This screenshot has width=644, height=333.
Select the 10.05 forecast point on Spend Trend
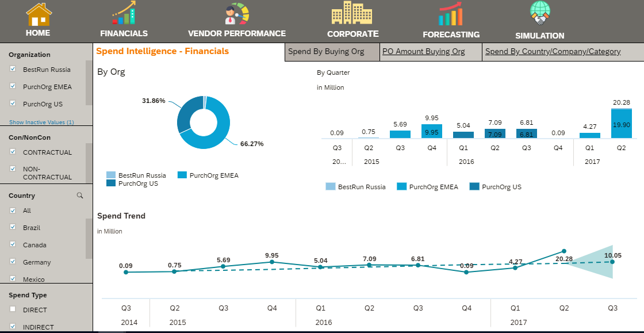pos(612,262)
